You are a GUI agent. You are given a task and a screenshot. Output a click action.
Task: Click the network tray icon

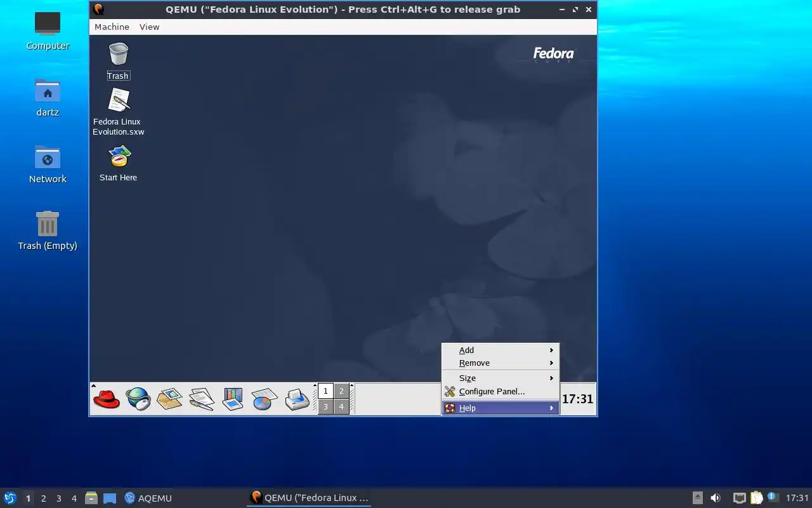(x=739, y=498)
